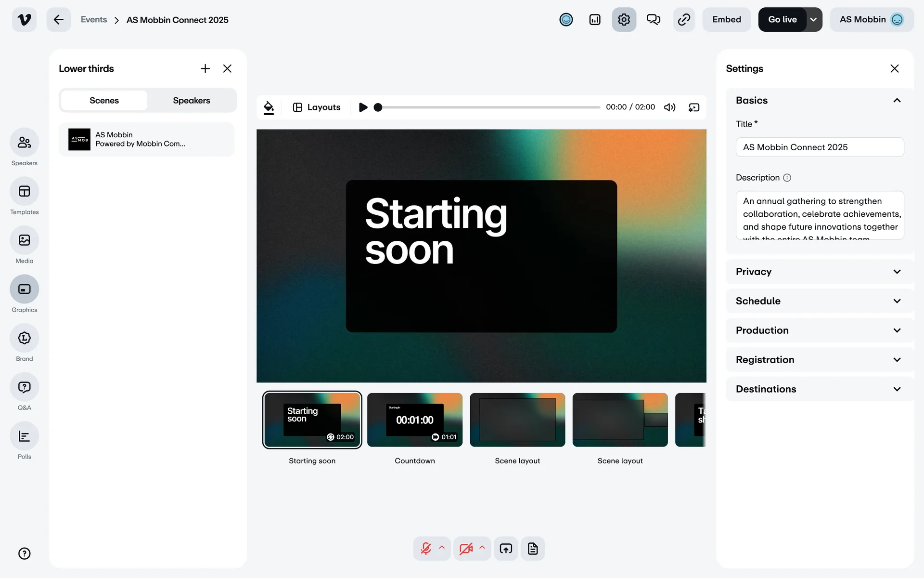Open the Polls sidebar icon
924x578 pixels.
tap(24, 436)
